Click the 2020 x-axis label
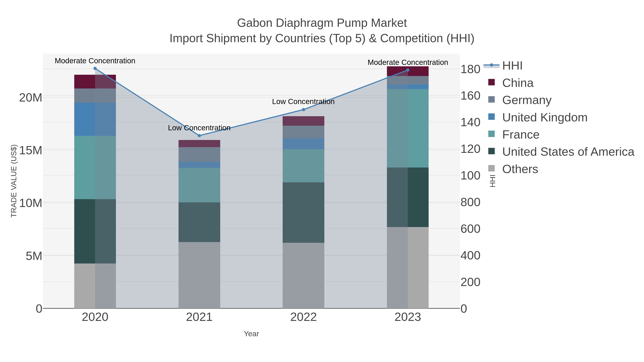The image size is (644, 362). 95,317
